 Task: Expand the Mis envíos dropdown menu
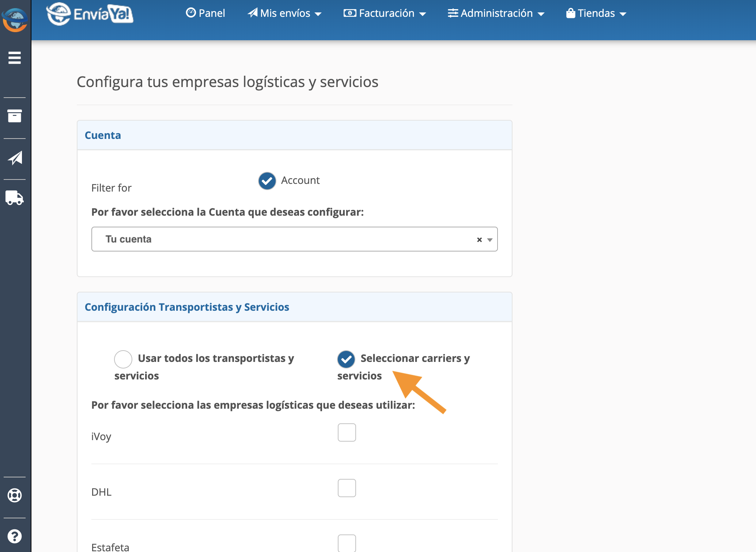point(285,14)
